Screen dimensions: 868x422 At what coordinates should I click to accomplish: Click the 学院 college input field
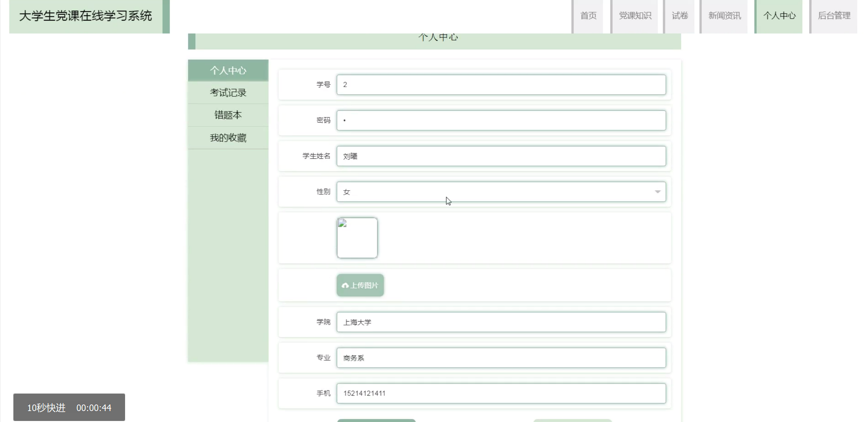[501, 322]
